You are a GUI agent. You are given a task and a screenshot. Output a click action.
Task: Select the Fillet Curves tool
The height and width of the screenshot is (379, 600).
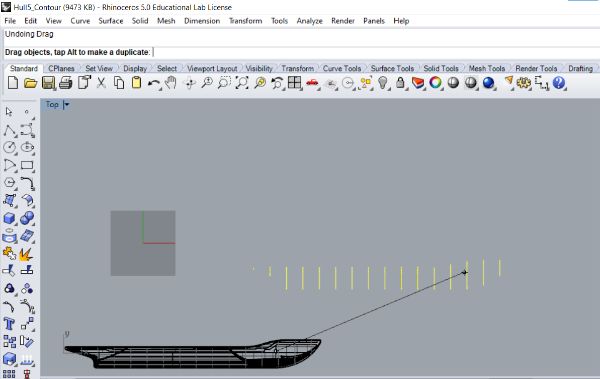click(x=27, y=183)
